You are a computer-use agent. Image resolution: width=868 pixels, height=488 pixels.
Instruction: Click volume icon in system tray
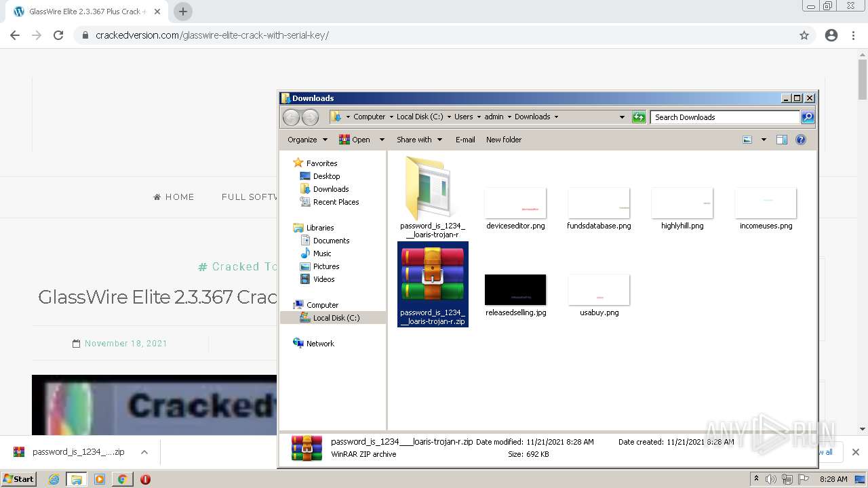tap(771, 479)
